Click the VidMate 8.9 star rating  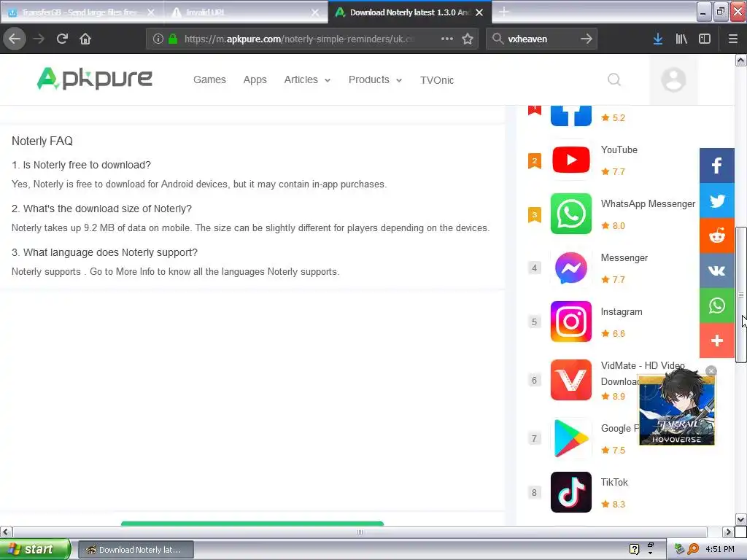[x=613, y=396]
